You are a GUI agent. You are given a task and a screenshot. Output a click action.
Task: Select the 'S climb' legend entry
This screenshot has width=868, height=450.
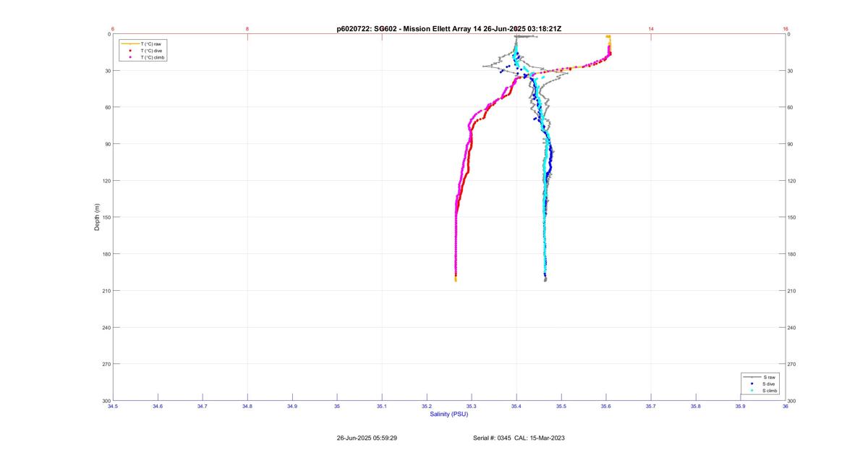click(x=771, y=391)
